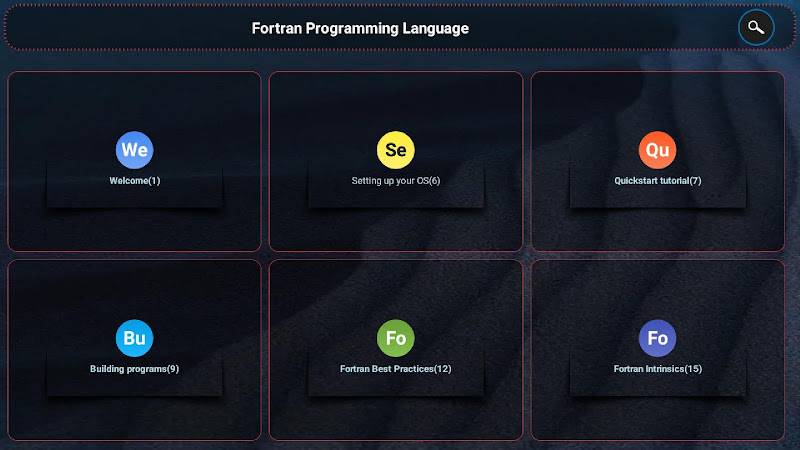Screen dimensions: 800x450
Task: Tap the light-blue 'Bu' circle icon
Action: pos(135,338)
